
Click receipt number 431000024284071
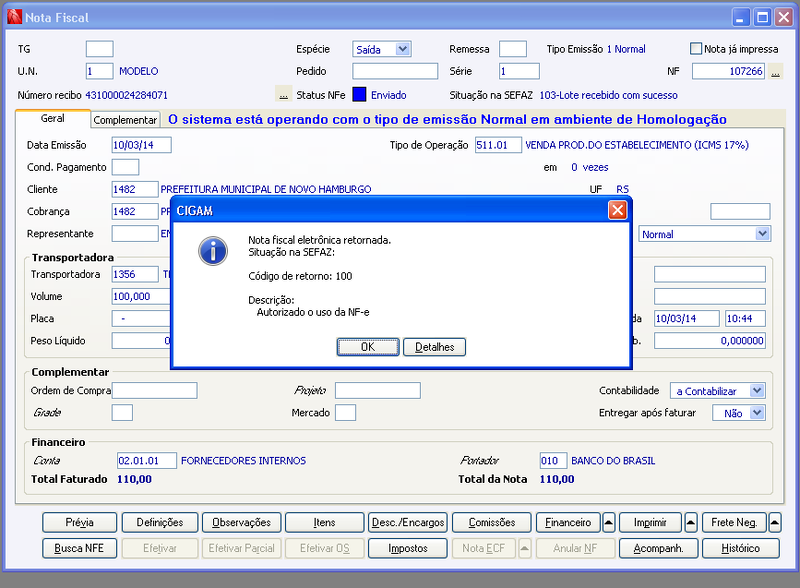(127, 95)
